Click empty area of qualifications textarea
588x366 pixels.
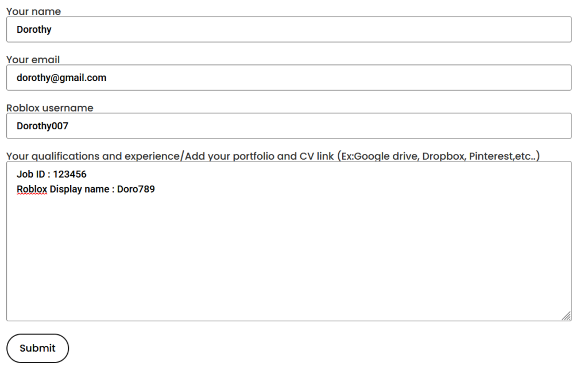point(289,259)
